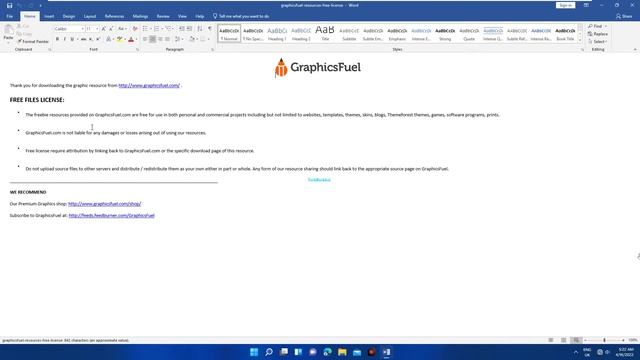Open the Change Case dropdown
The image size is (640, 360).
coord(122,29)
